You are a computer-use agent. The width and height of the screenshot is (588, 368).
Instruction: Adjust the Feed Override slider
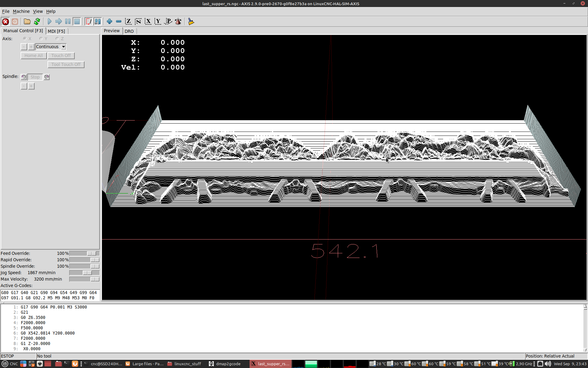[x=92, y=253]
